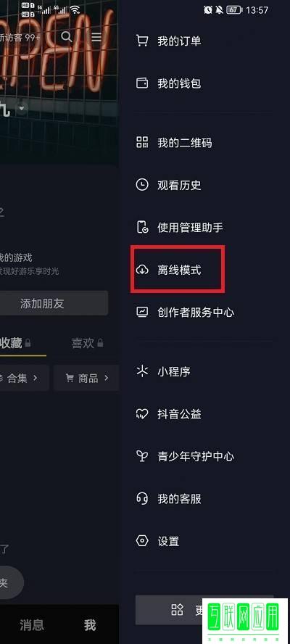Screen dimensions: 290x644
Task: Toggle the hamburger menu icon at top
Action: [96, 37]
